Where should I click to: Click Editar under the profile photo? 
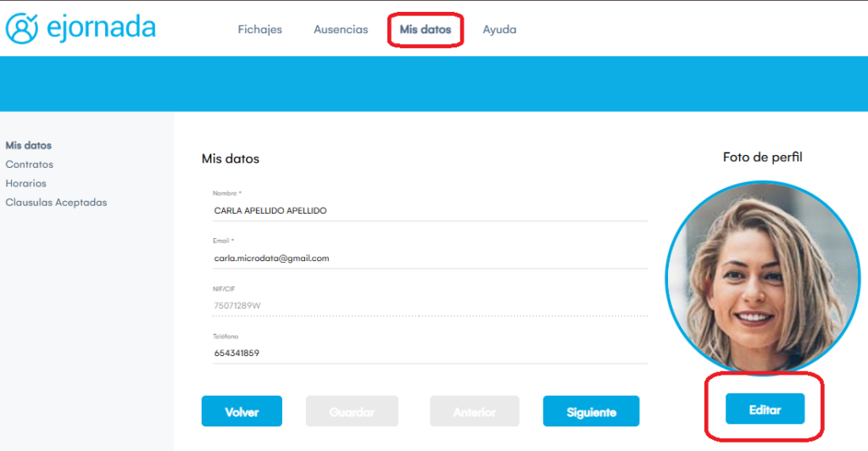(765, 410)
